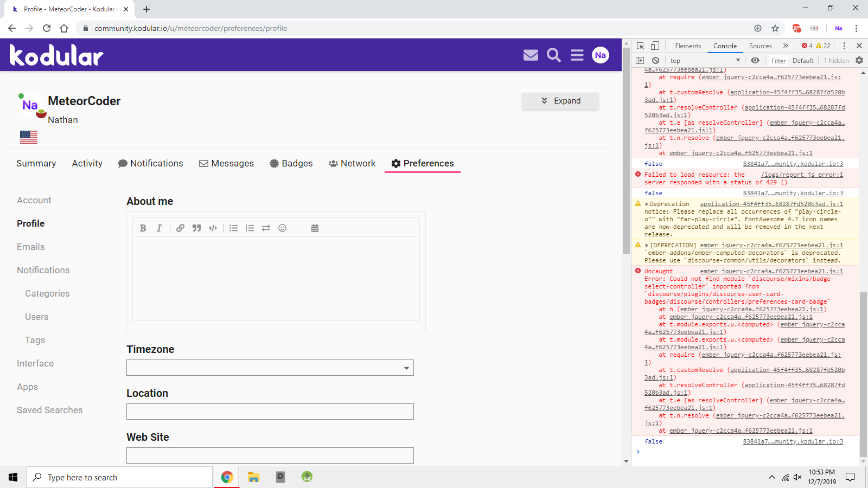Toggle italic formatting in About me editor
The image size is (868, 488).
pyautogui.click(x=159, y=228)
